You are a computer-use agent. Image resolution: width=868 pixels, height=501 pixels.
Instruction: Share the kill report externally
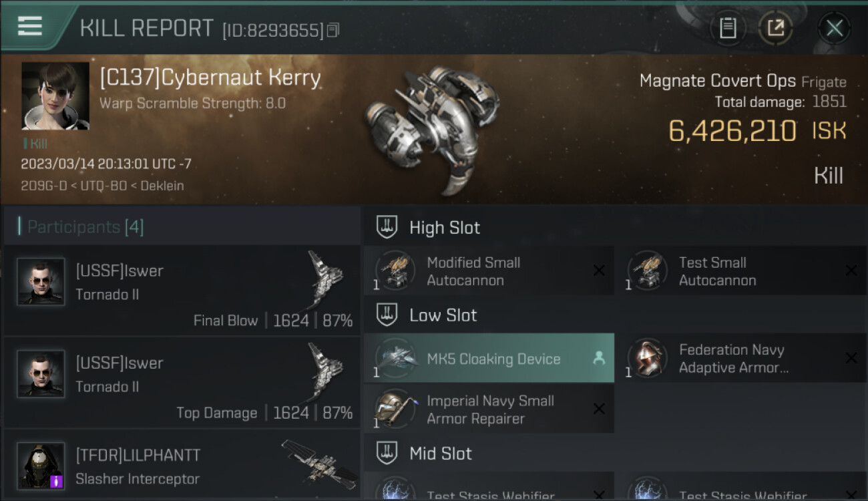click(x=775, y=28)
